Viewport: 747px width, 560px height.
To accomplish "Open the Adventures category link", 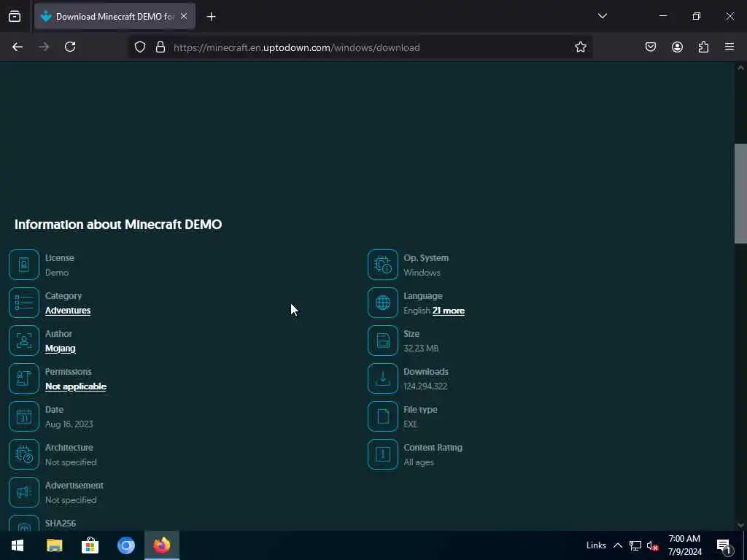I will (x=68, y=311).
